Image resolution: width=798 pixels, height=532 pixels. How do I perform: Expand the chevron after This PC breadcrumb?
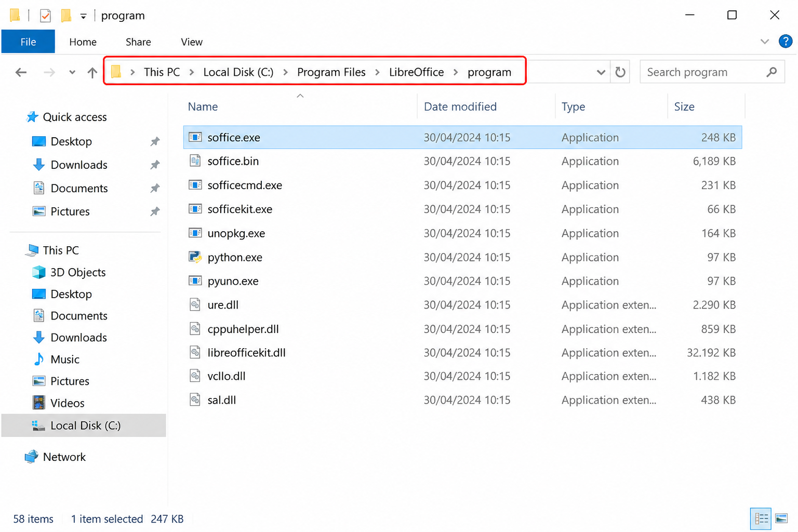click(192, 72)
